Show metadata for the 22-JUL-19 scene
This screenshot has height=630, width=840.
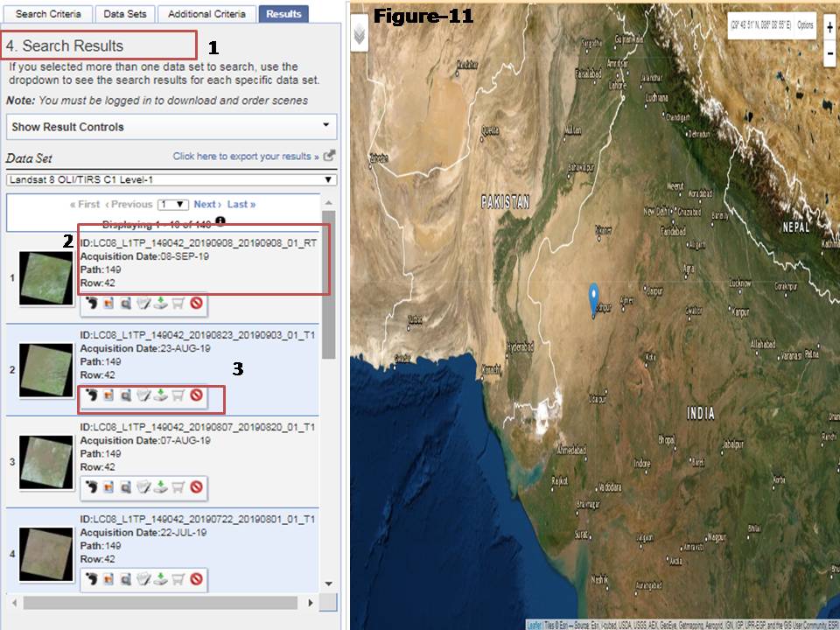143,579
